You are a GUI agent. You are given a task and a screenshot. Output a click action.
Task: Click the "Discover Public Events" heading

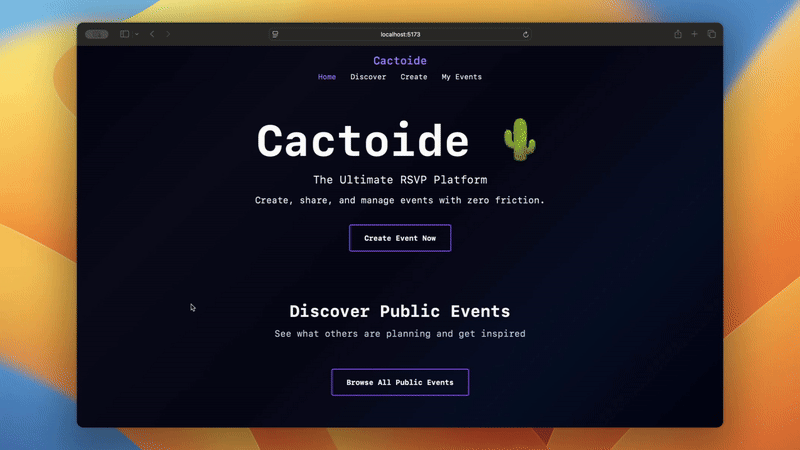400,311
